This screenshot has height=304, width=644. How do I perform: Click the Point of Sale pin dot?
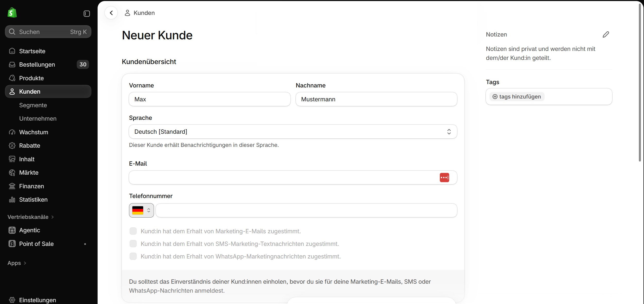(85, 244)
